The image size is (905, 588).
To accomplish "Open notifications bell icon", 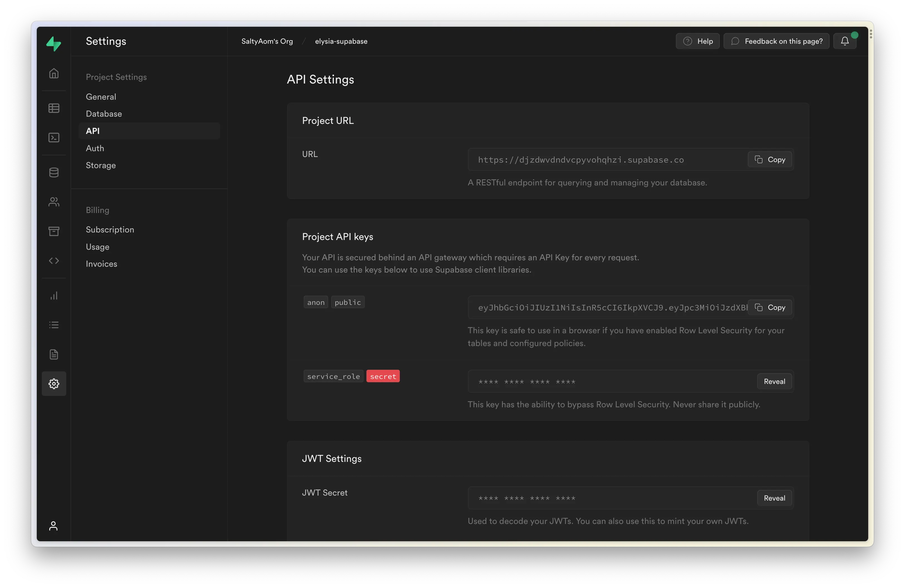I will [x=845, y=41].
